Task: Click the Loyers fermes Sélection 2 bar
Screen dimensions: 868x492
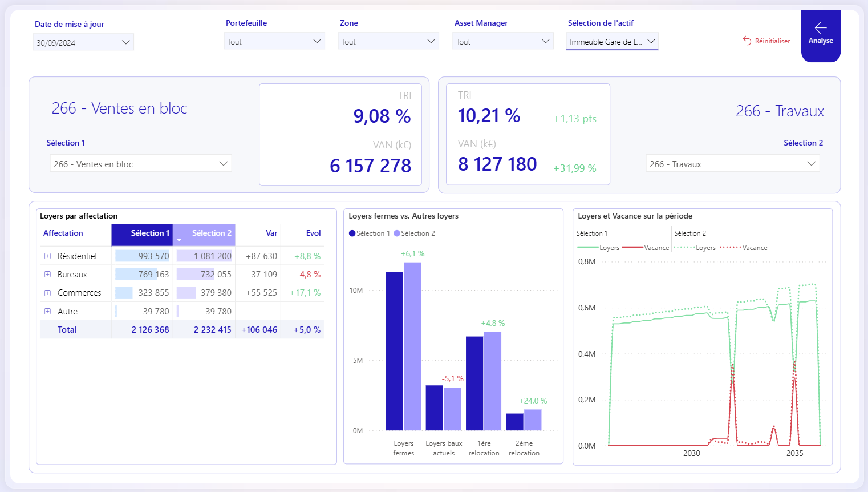Action: coord(412,346)
